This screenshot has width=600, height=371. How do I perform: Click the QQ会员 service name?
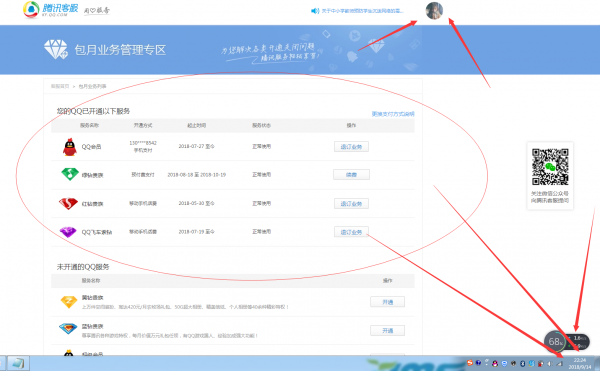(x=91, y=147)
